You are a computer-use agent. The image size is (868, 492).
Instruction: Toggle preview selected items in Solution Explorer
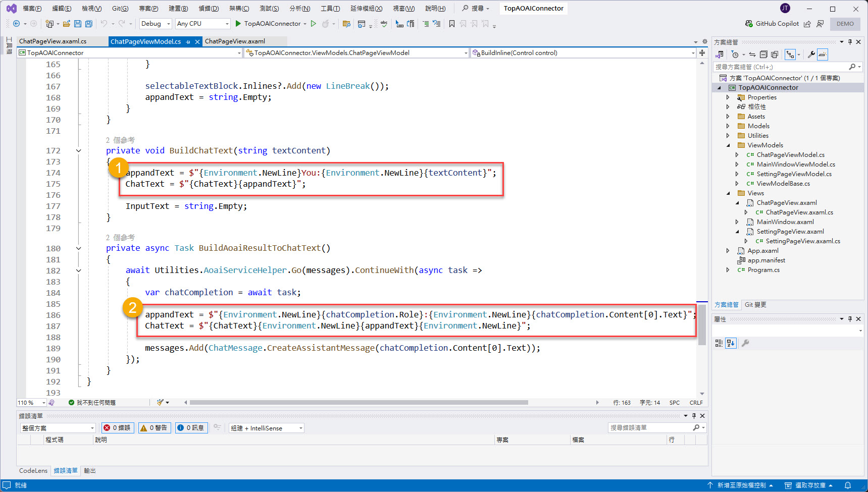click(823, 54)
